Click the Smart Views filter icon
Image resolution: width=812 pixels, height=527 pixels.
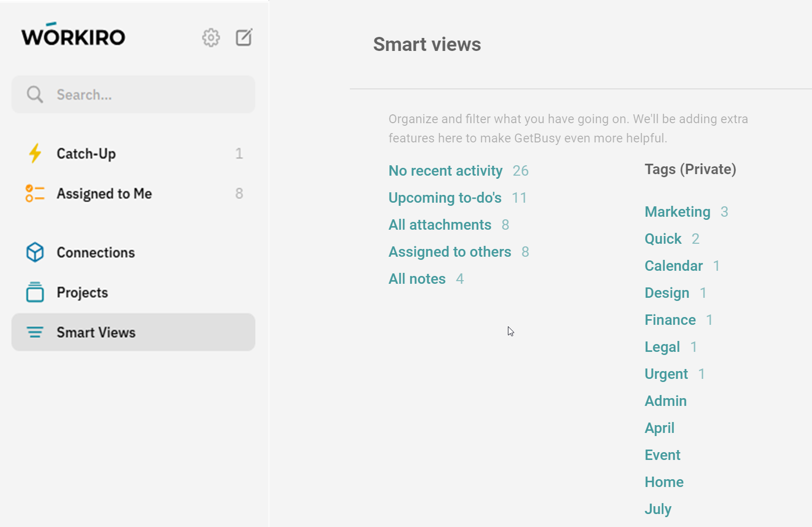click(35, 332)
